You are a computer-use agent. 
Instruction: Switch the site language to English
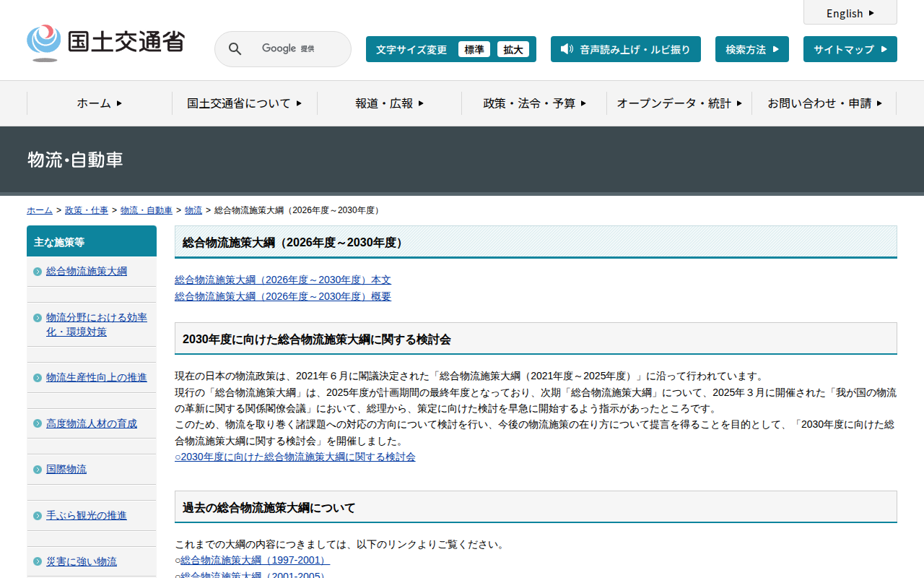(x=850, y=13)
